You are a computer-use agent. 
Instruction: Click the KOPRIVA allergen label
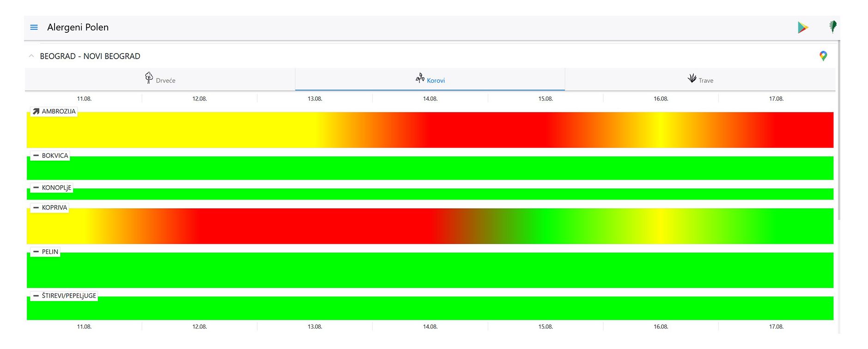pyautogui.click(x=54, y=208)
